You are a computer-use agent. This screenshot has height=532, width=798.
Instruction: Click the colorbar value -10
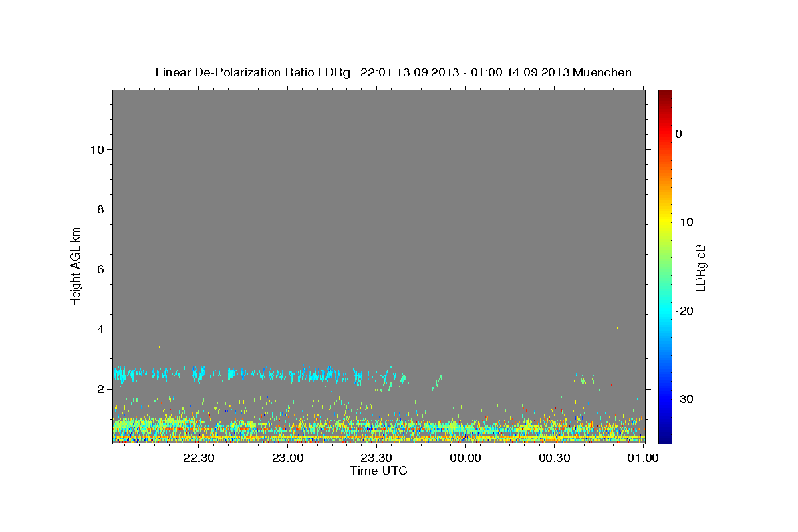point(685,222)
